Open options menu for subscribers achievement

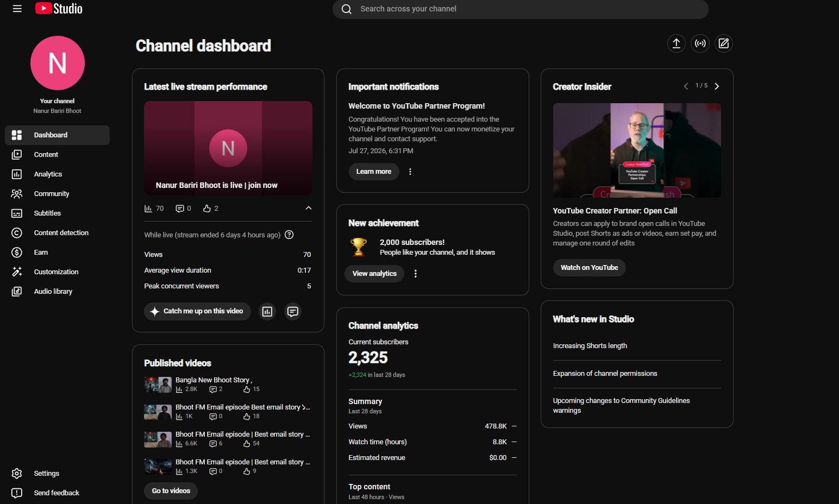[416, 274]
